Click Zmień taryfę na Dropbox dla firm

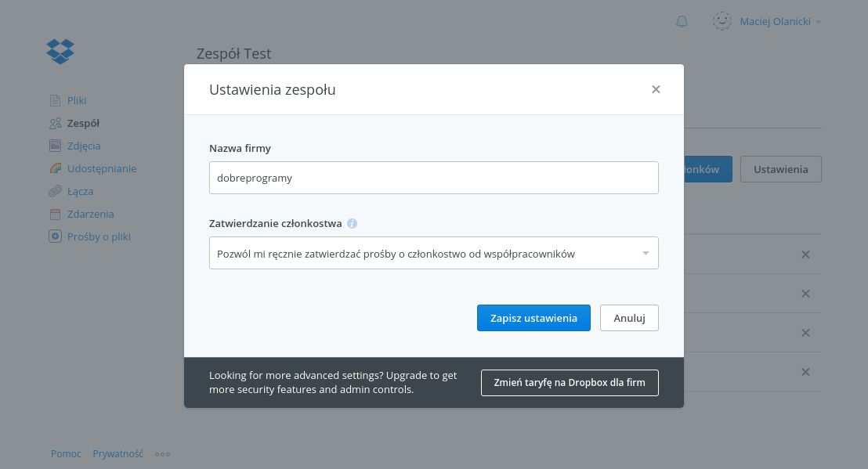pyautogui.click(x=570, y=383)
